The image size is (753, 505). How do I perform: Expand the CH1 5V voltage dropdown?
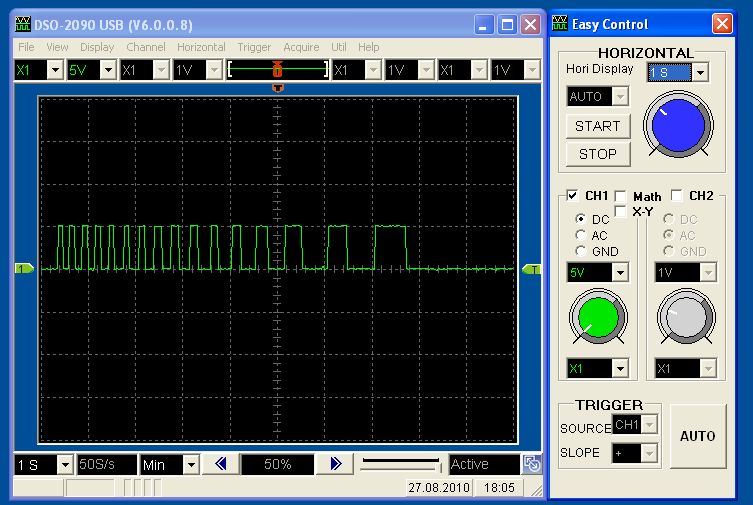620,272
